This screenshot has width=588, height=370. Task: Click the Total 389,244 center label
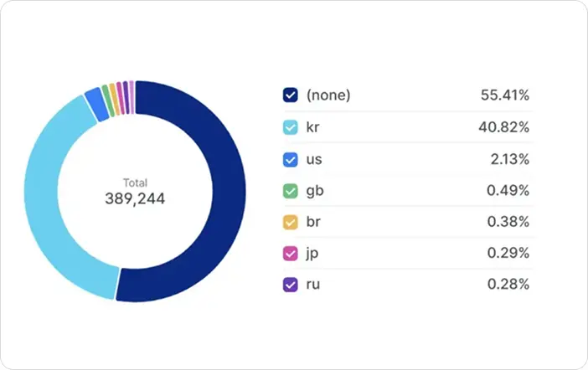[x=135, y=192]
